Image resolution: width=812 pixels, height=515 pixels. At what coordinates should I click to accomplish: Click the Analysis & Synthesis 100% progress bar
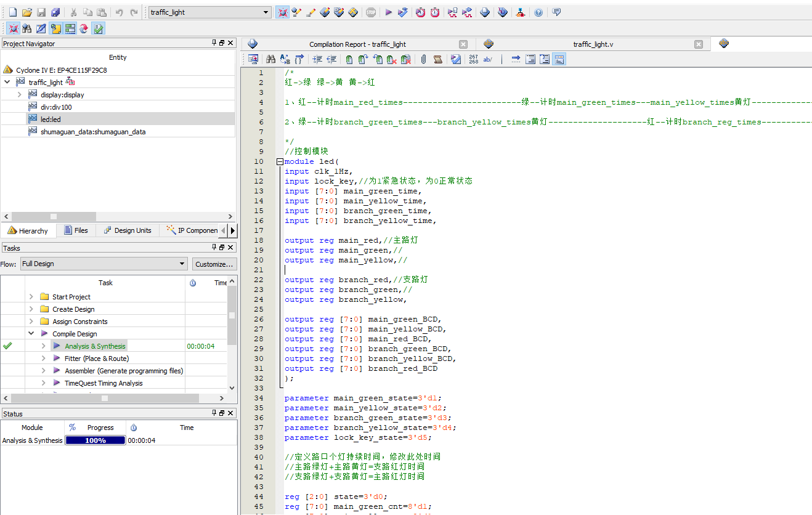95,440
